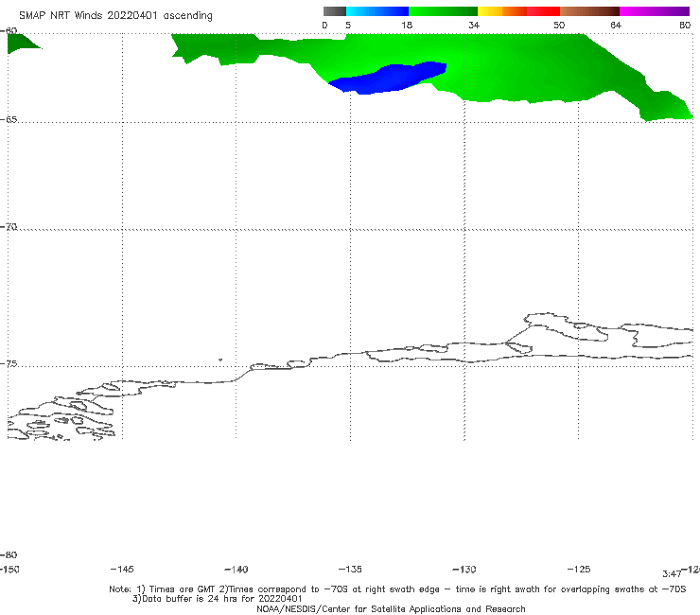Click the gray segment of the color bar
The image size is (700, 615).
click(335, 11)
